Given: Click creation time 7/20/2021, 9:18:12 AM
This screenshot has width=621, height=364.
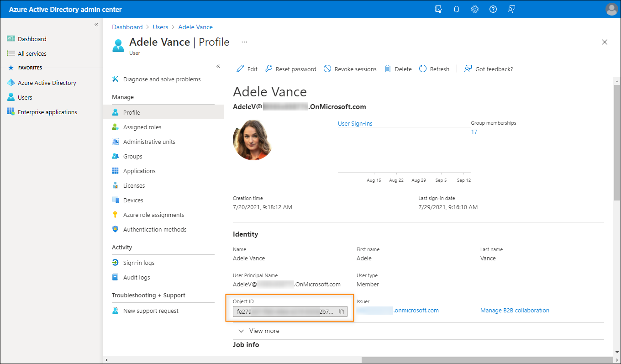Looking at the screenshot, I should pos(263,207).
